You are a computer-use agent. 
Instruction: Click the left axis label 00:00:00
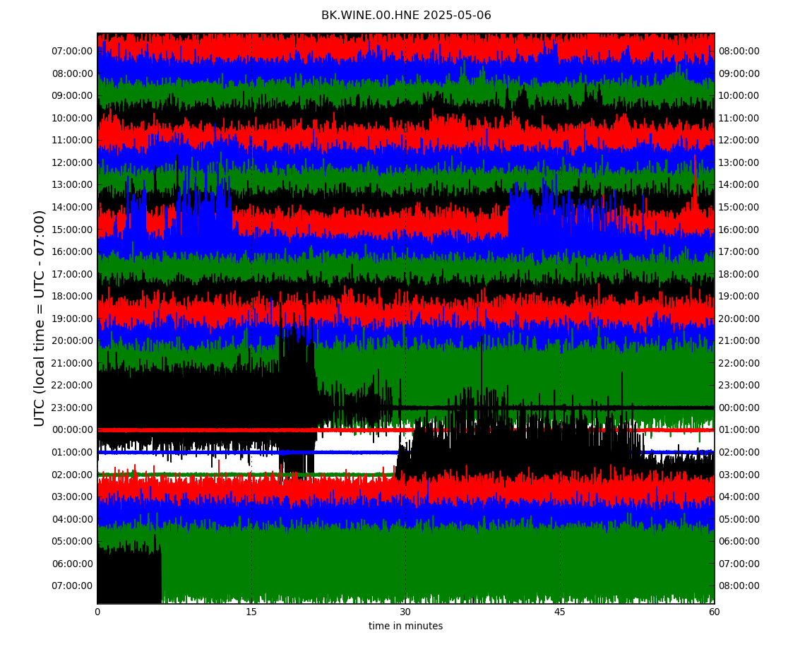pyautogui.click(x=73, y=430)
